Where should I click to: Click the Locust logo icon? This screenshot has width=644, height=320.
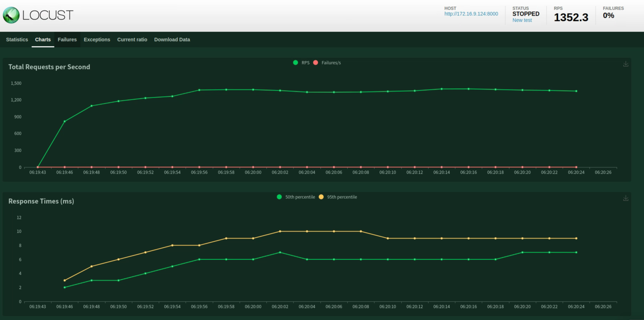(x=11, y=15)
